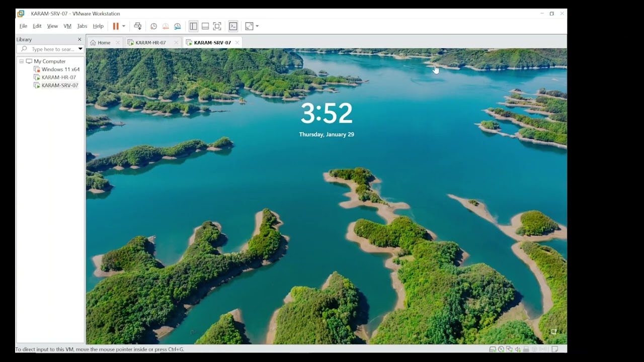Click the 3:52 lock screen clock
The height and width of the screenshot is (362, 644).
327,113
